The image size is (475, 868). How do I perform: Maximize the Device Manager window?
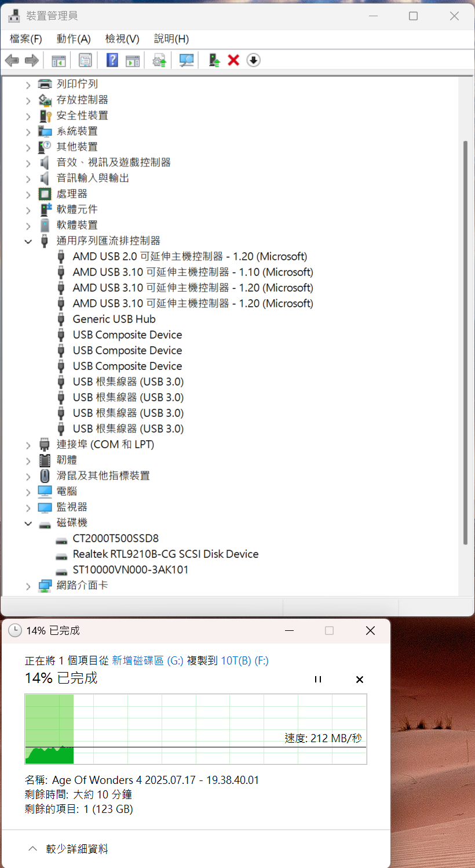[x=413, y=16]
